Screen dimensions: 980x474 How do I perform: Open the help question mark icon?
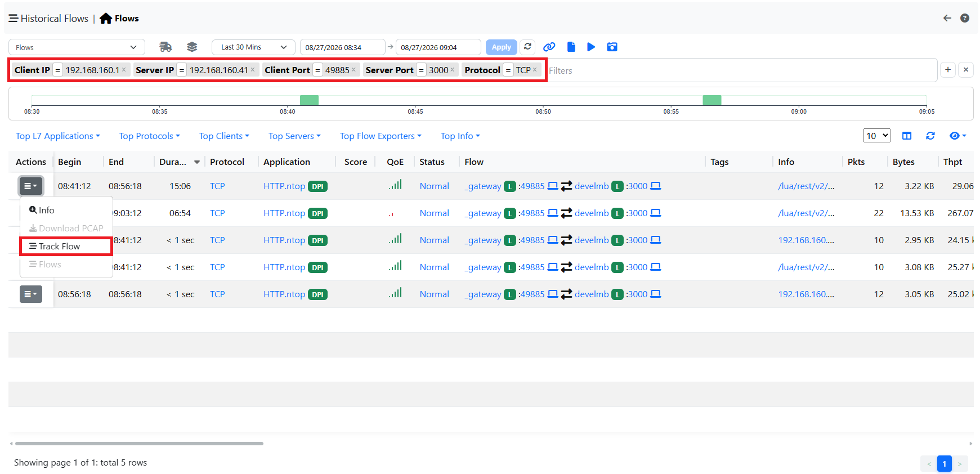coord(965,18)
